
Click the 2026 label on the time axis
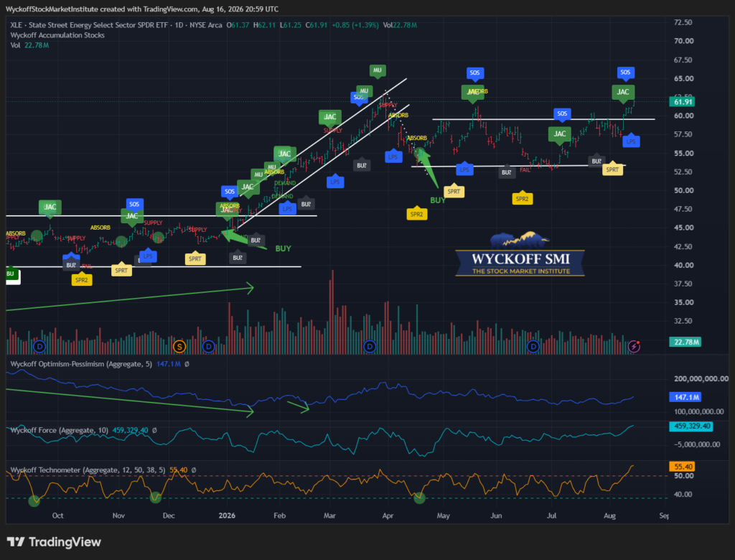[x=227, y=515]
